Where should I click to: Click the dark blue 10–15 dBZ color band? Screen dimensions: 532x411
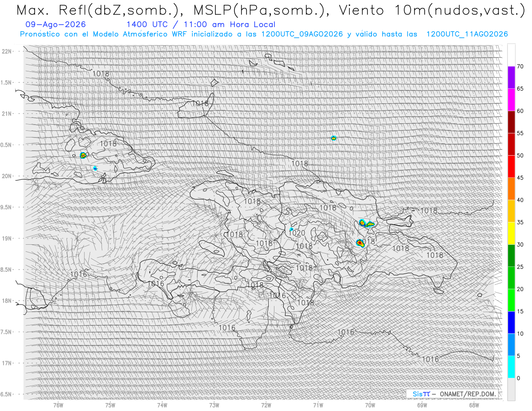[x=511, y=322]
